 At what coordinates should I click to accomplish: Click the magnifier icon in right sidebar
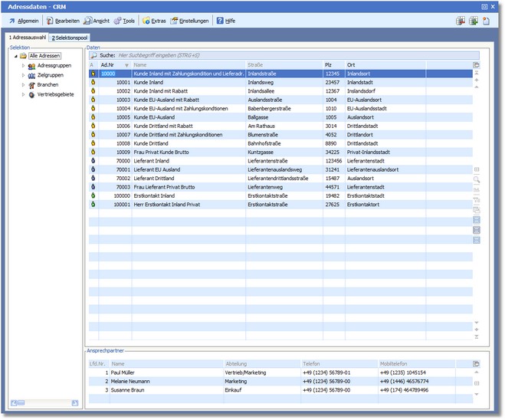tap(477, 179)
